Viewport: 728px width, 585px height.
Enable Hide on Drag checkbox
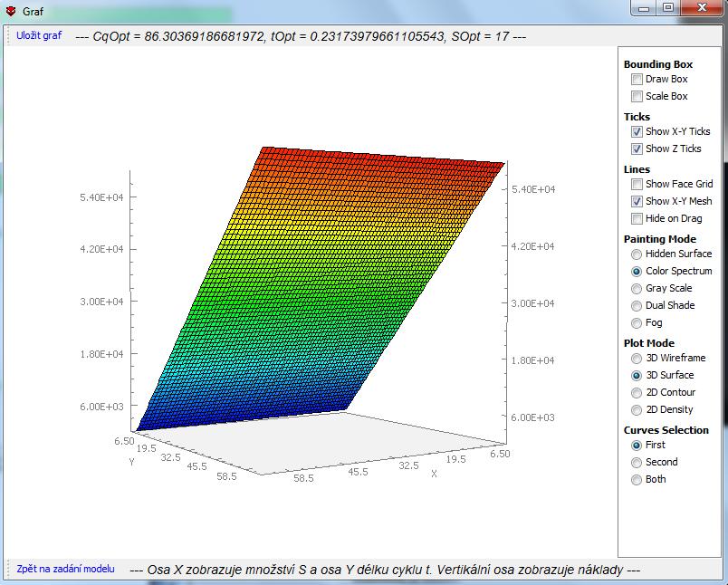[x=637, y=218]
